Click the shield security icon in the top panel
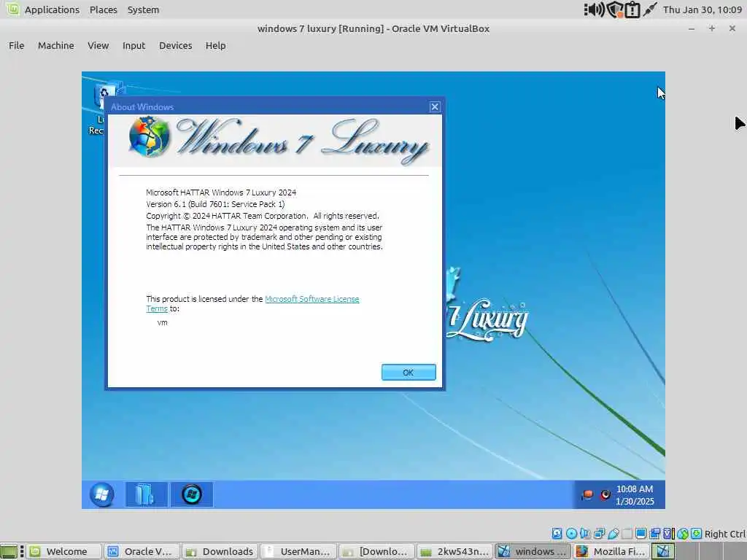Screen dimensions: 747x560 615,9
